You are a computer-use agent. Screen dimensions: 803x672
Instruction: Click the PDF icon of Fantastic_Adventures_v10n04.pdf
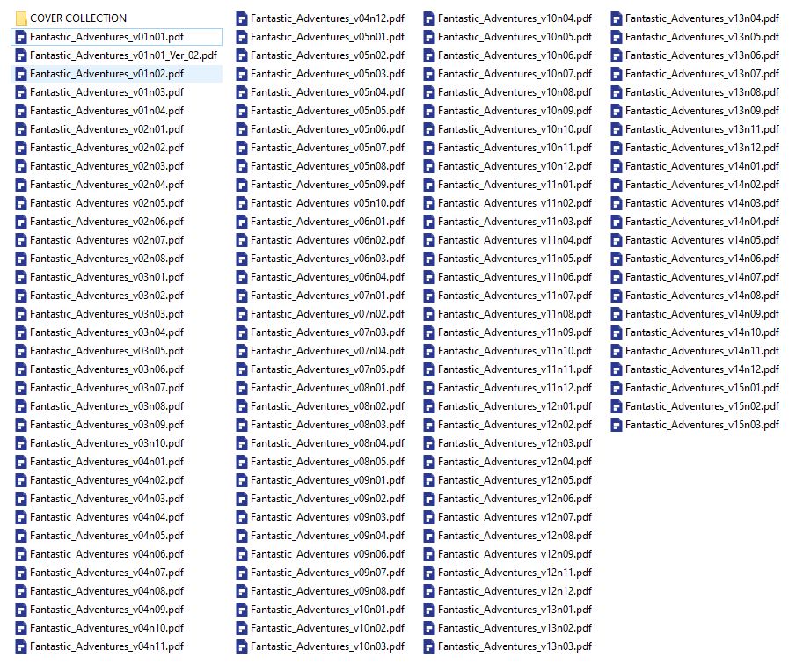[x=429, y=18]
